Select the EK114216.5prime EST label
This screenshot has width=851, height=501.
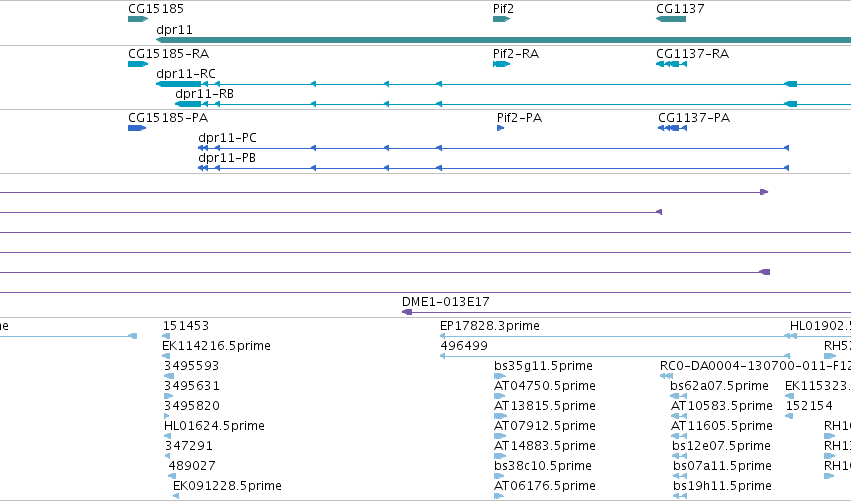(216, 346)
